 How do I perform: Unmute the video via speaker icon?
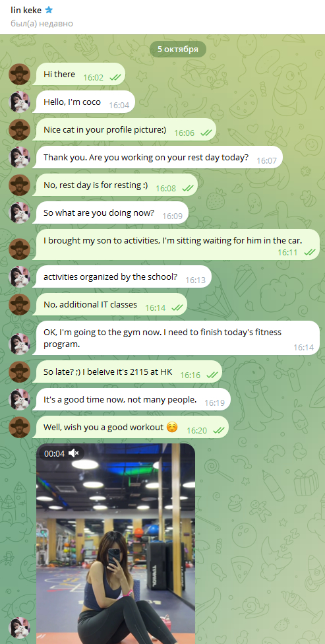click(74, 453)
